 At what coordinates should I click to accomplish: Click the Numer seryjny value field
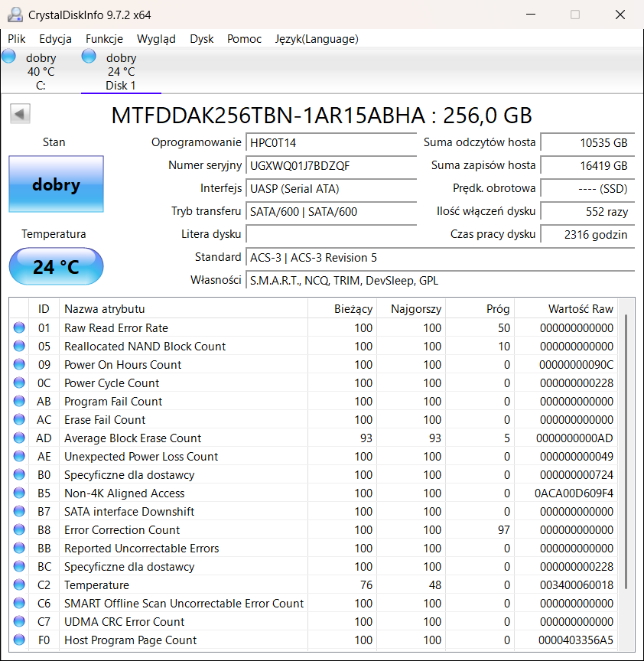pyautogui.click(x=331, y=166)
